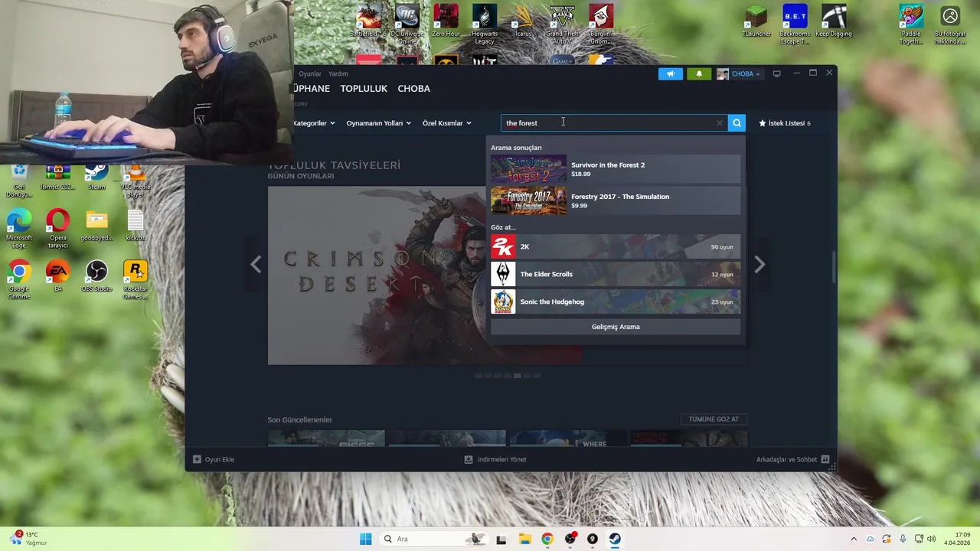Open File Explorer in the taskbar

tap(524, 539)
